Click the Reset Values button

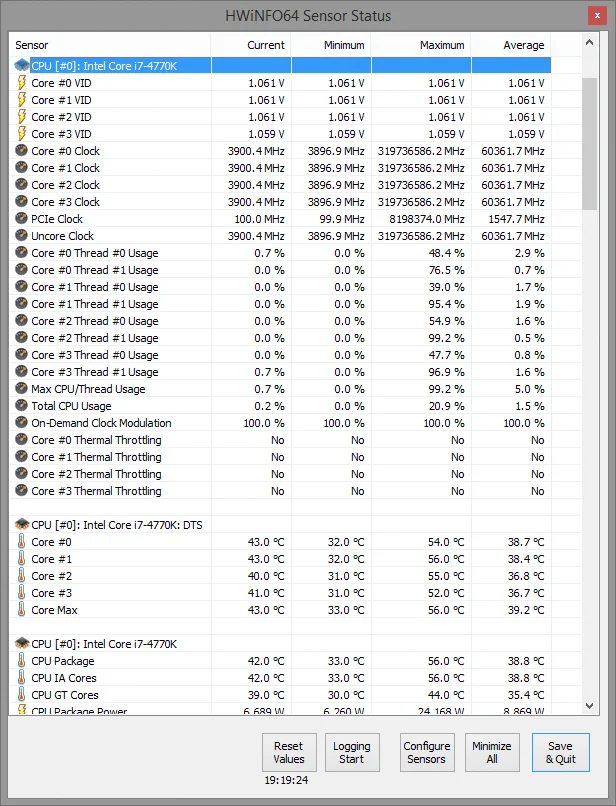click(289, 753)
